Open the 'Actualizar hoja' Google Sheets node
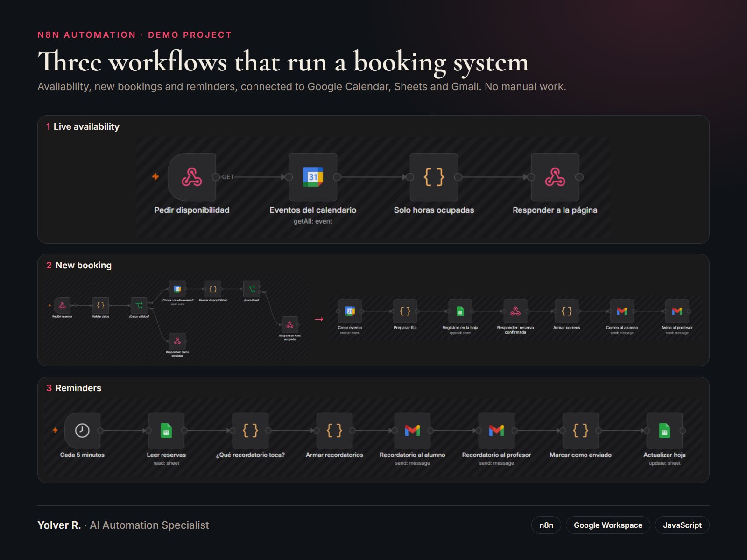This screenshot has width=747, height=560. (664, 430)
